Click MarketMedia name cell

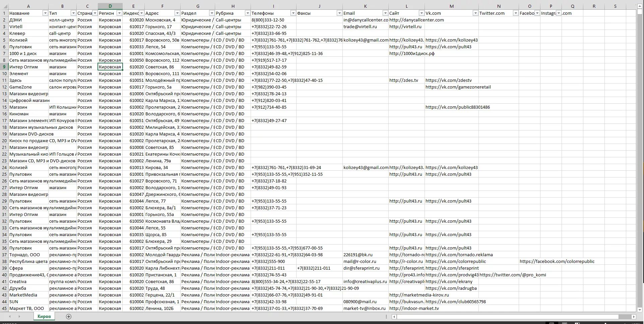(x=28, y=295)
